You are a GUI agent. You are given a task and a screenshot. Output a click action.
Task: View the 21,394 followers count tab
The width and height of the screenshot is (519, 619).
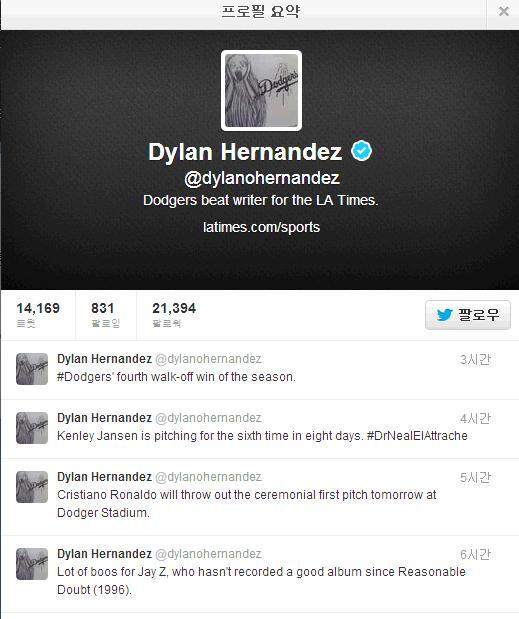pyautogui.click(x=174, y=315)
